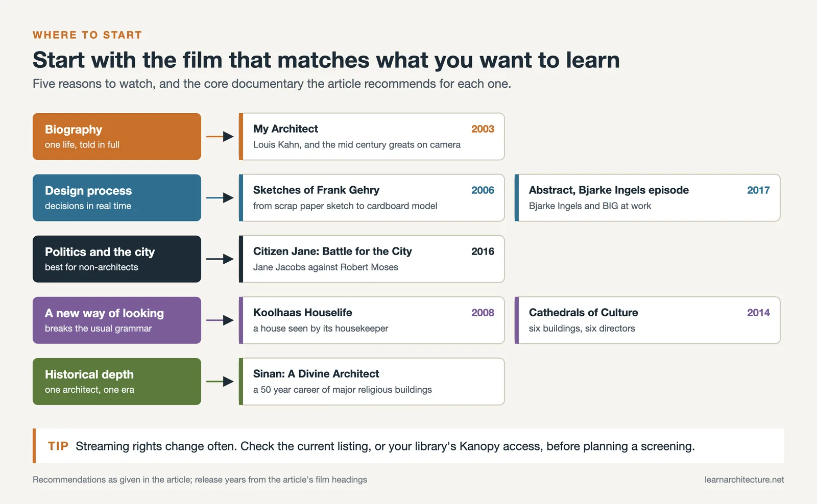
Task: Click the arrow next to Design process
Action: click(220, 198)
